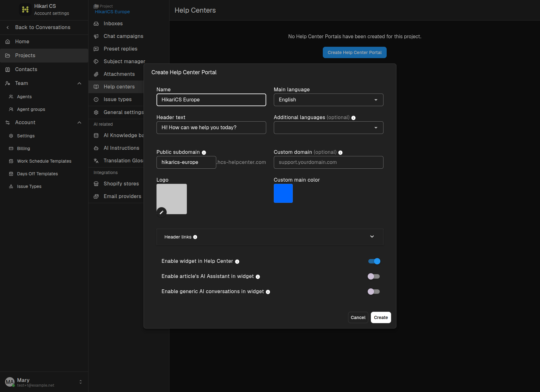Focus the Header text input field
Image resolution: width=540 pixels, height=392 pixels.
pyautogui.click(x=211, y=128)
